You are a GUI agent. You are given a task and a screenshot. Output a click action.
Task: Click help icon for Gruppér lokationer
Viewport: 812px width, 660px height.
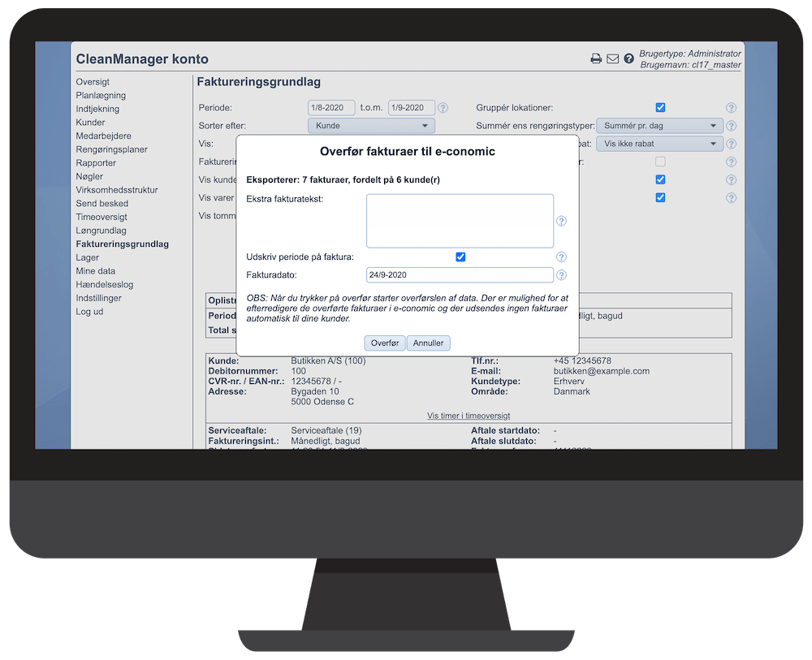pos(731,108)
